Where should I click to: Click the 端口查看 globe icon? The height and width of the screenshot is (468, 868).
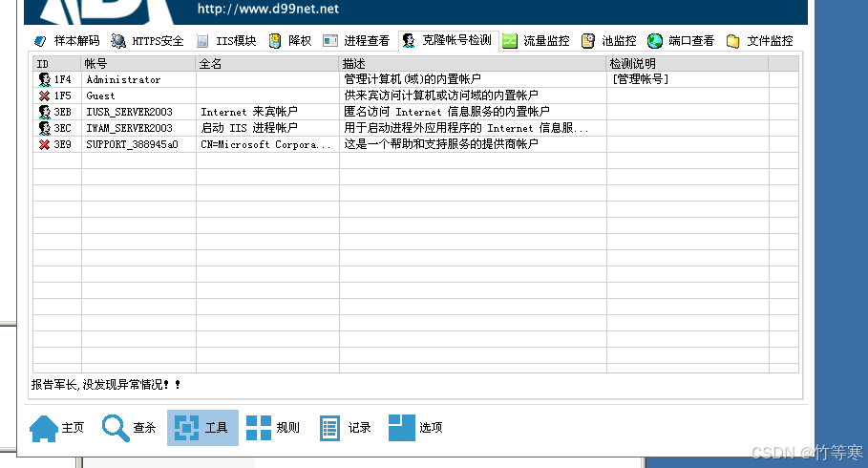pyautogui.click(x=655, y=41)
